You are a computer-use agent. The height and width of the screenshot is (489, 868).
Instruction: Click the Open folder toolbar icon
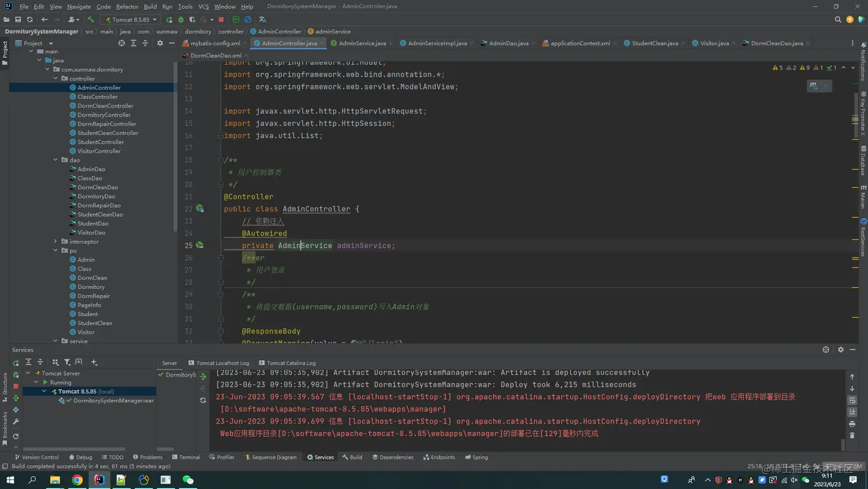coord(6,20)
